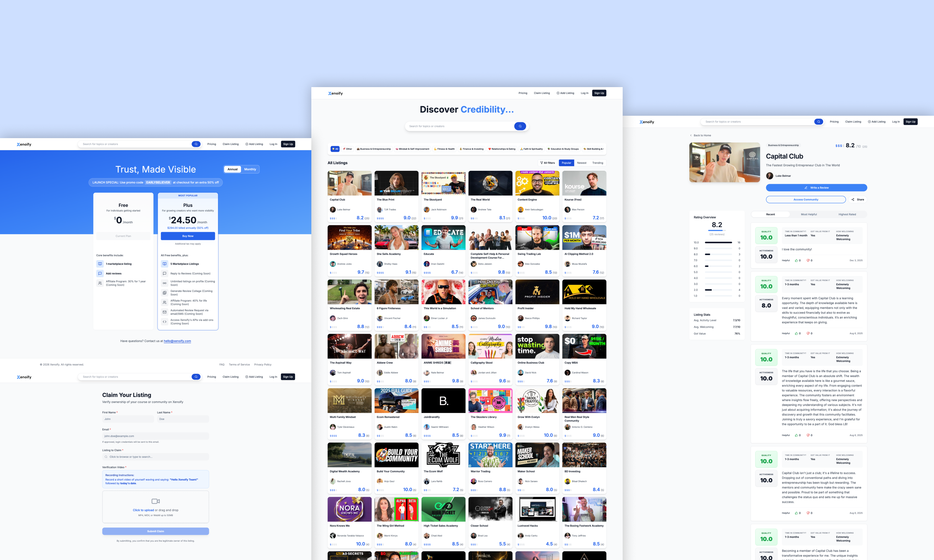934x560 pixels.
Task: Open All filters on the Discover page
Action: point(547,163)
